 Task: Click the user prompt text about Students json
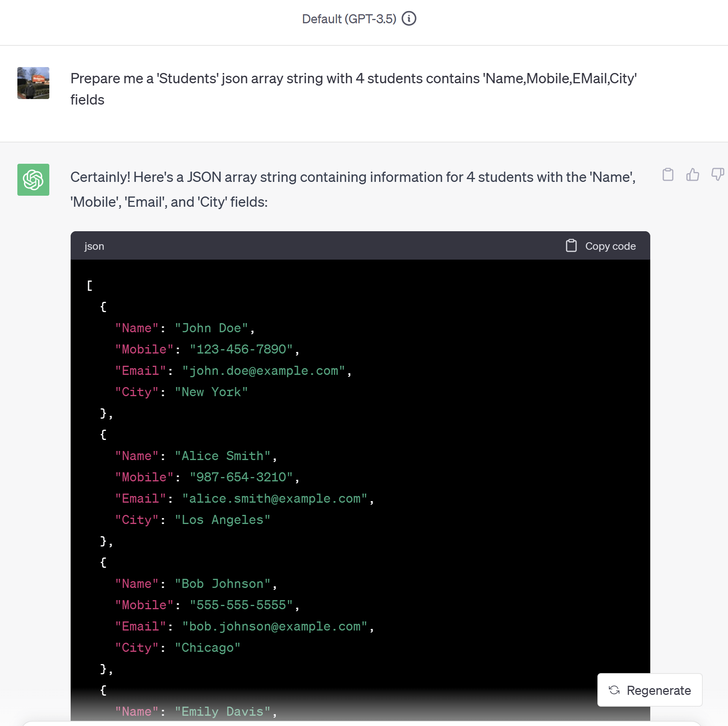(354, 89)
